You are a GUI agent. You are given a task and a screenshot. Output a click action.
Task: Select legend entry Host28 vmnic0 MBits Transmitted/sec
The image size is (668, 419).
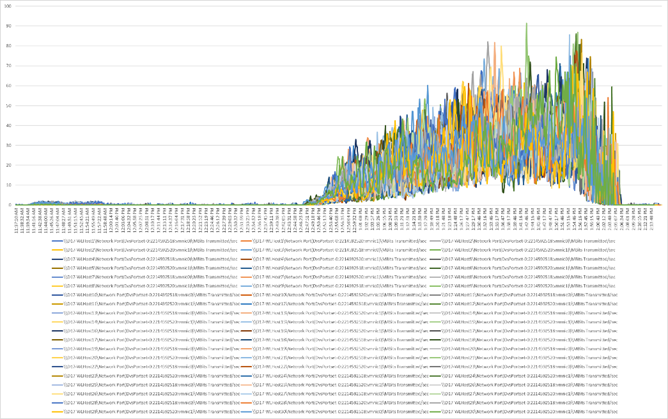pos(145,402)
